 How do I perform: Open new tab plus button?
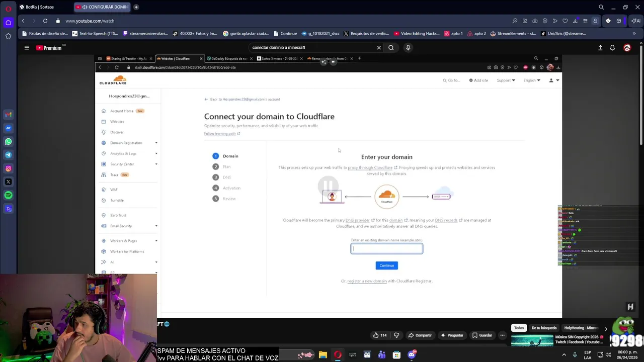pyautogui.click(x=136, y=7)
